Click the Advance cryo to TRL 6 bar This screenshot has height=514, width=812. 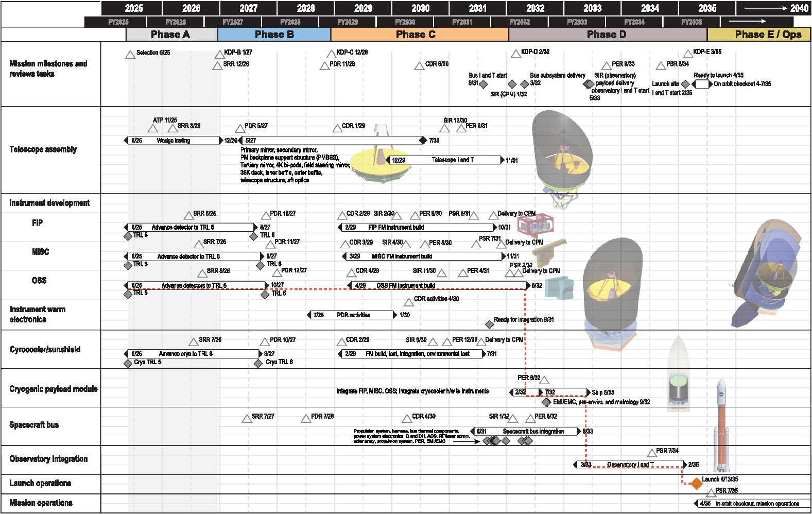point(193,354)
